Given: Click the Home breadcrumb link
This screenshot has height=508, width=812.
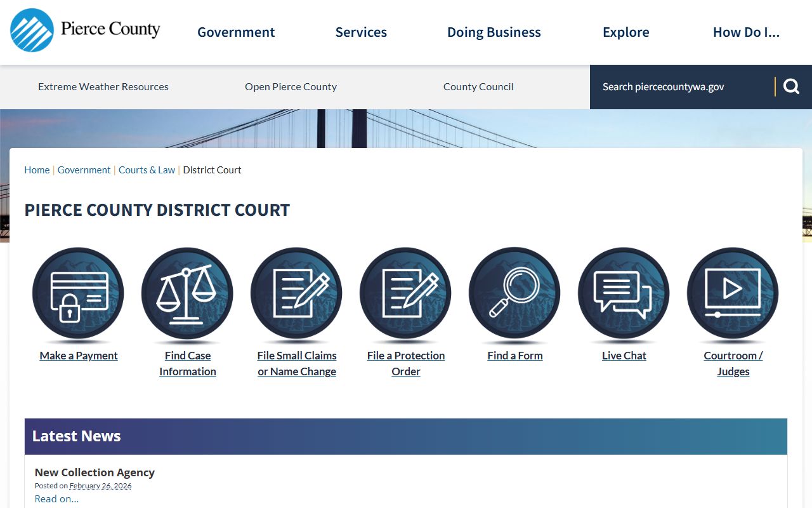Looking at the screenshot, I should [37, 170].
